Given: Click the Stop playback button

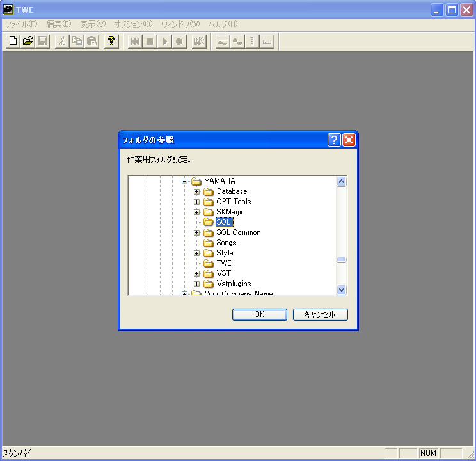Looking at the screenshot, I should coord(150,42).
